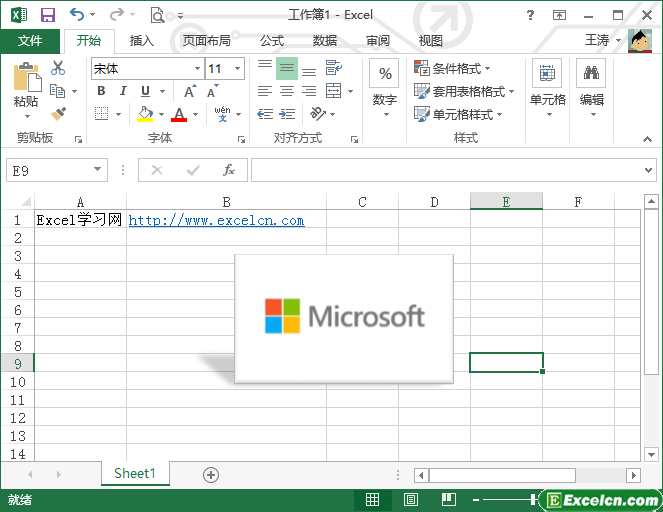Click the Save icon in quick access toolbar
Viewport: 663px width, 512px height.
[x=47, y=15]
